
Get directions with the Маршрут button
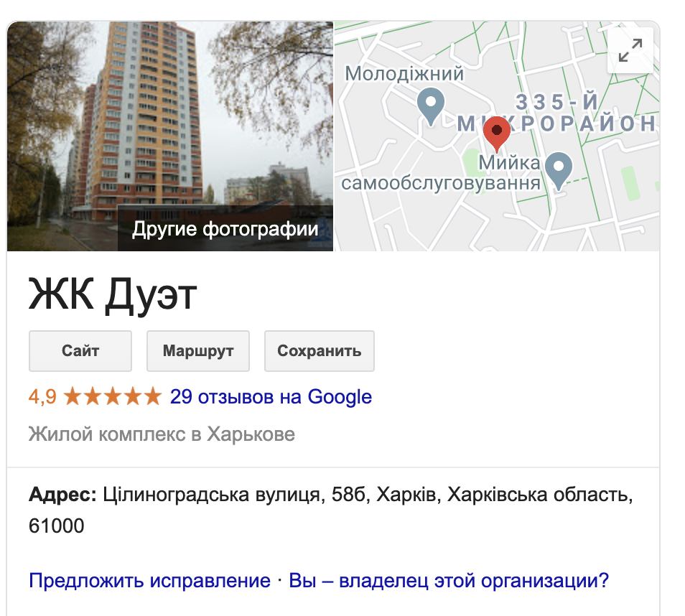tap(198, 351)
